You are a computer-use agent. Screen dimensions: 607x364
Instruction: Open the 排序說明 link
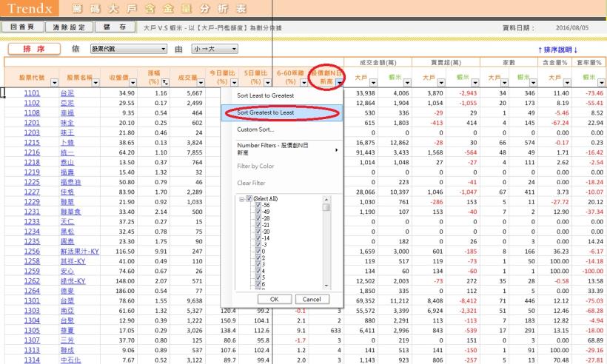(x=558, y=50)
